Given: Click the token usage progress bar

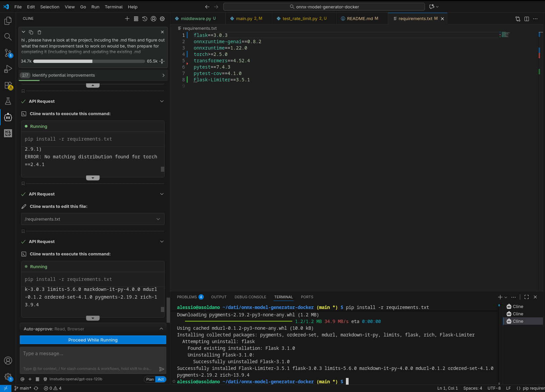Looking at the screenshot, I should tap(89, 61).
